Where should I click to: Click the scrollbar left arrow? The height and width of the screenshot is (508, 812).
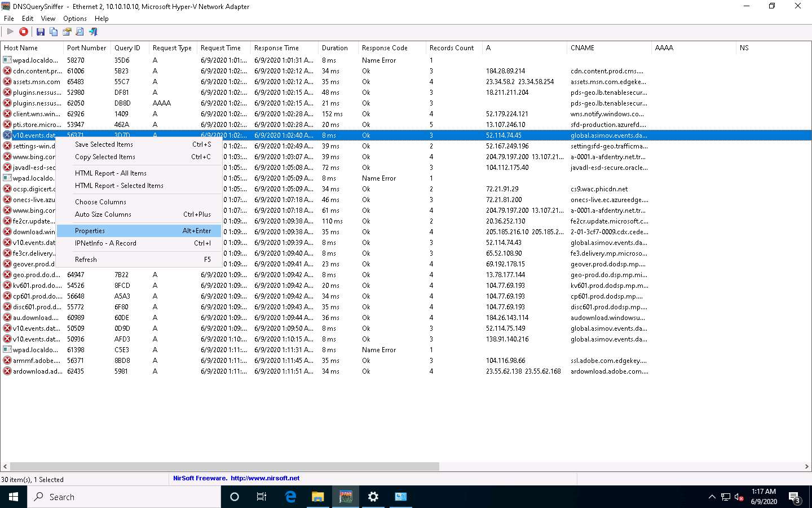(5, 467)
